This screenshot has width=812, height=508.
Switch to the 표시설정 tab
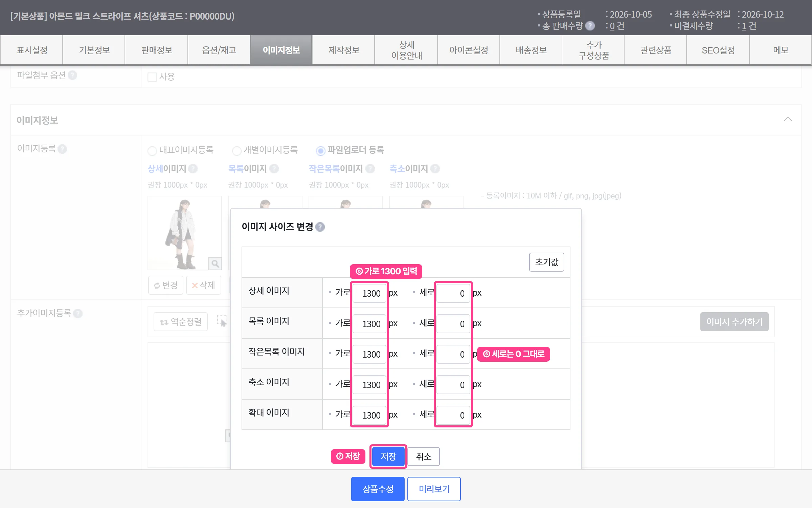(x=32, y=50)
